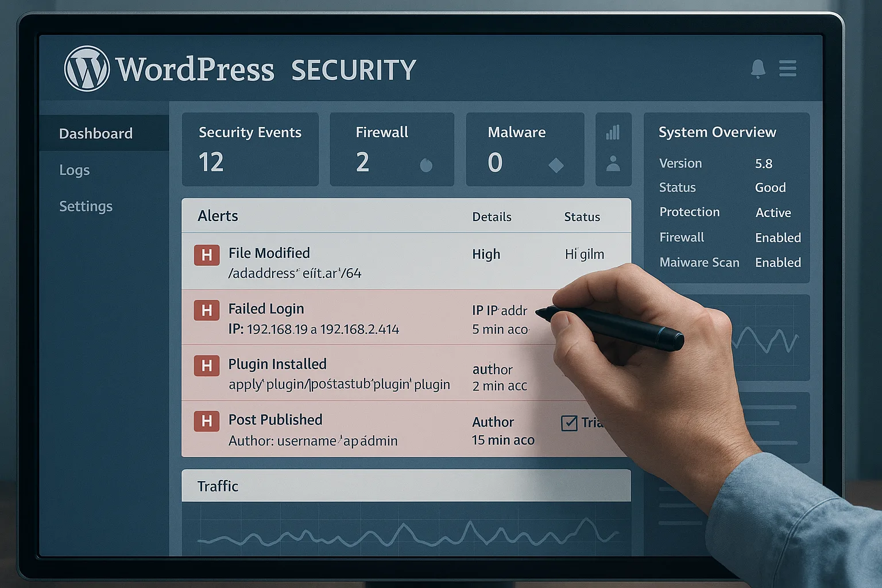Click the Author: username admin line
The image size is (882, 588).
click(313, 441)
